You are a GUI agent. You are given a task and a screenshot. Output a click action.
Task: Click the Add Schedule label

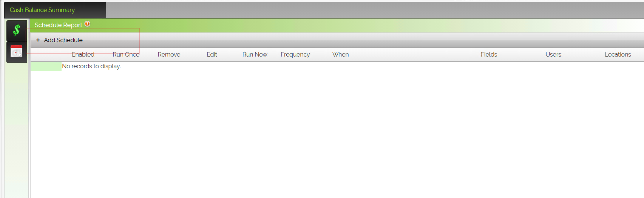63,40
